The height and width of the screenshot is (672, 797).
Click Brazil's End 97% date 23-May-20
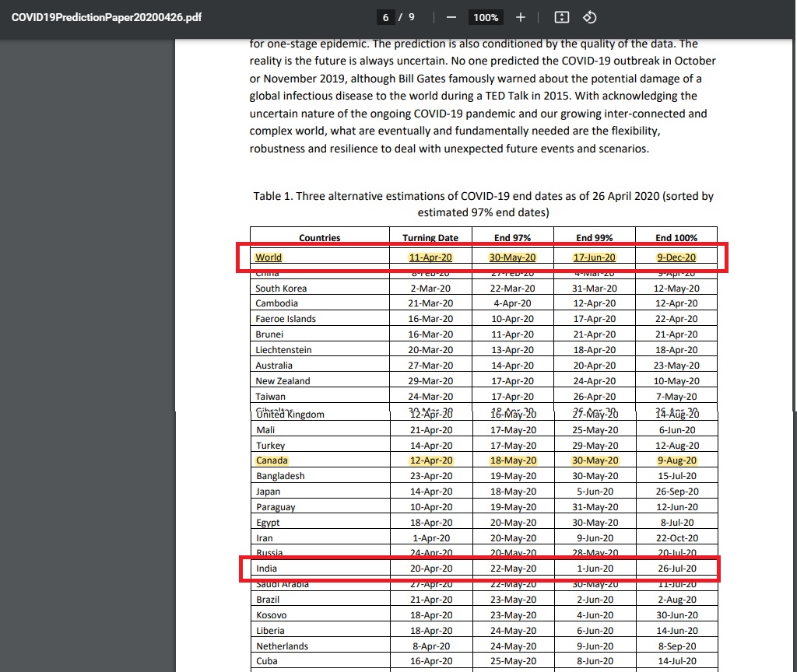pos(514,600)
